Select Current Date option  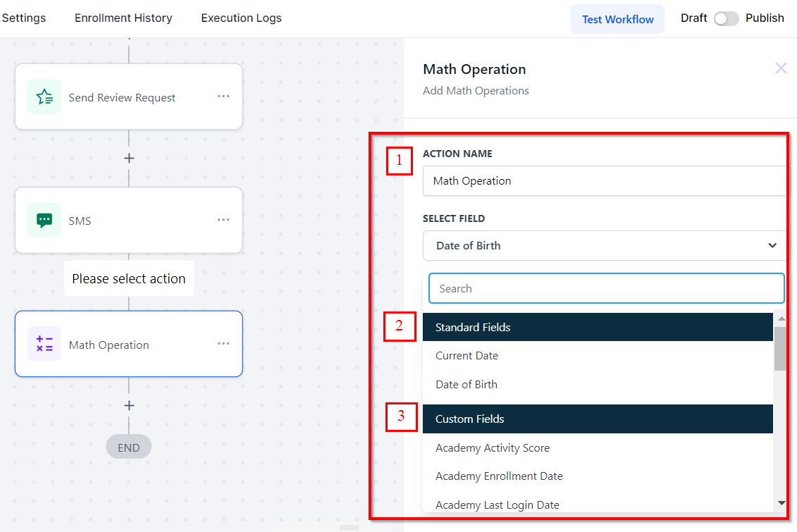coord(598,356)
